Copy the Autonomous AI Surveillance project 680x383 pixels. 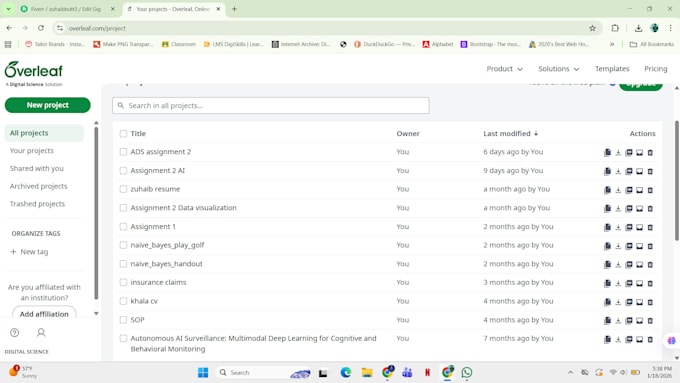(x=607, y=339)
